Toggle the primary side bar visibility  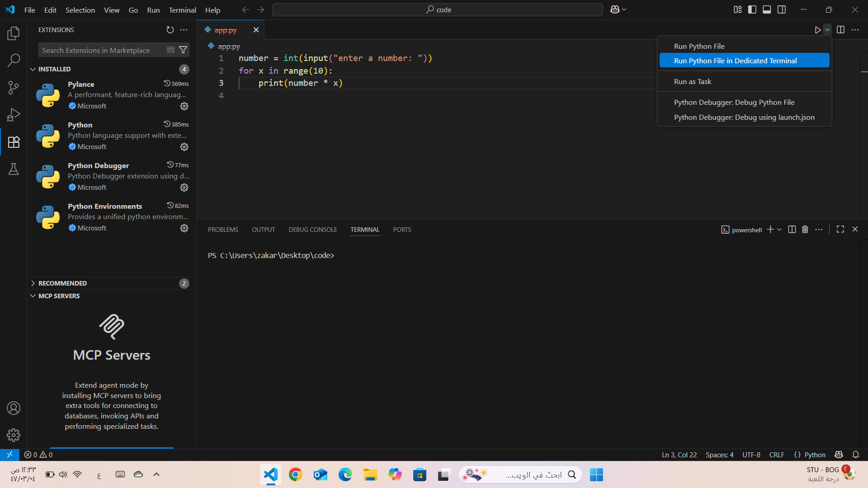[752, 9]
